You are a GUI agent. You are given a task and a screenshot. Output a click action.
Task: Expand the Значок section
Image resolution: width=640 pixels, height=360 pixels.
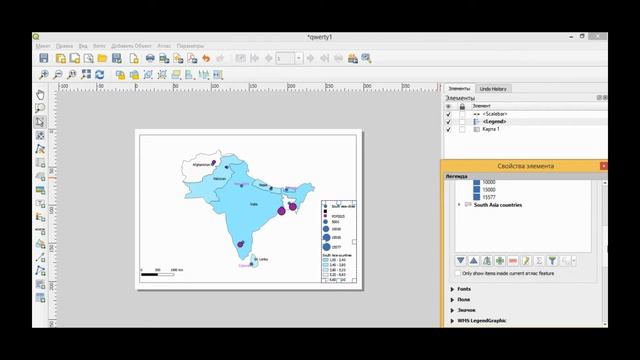[x=452, y=310]
